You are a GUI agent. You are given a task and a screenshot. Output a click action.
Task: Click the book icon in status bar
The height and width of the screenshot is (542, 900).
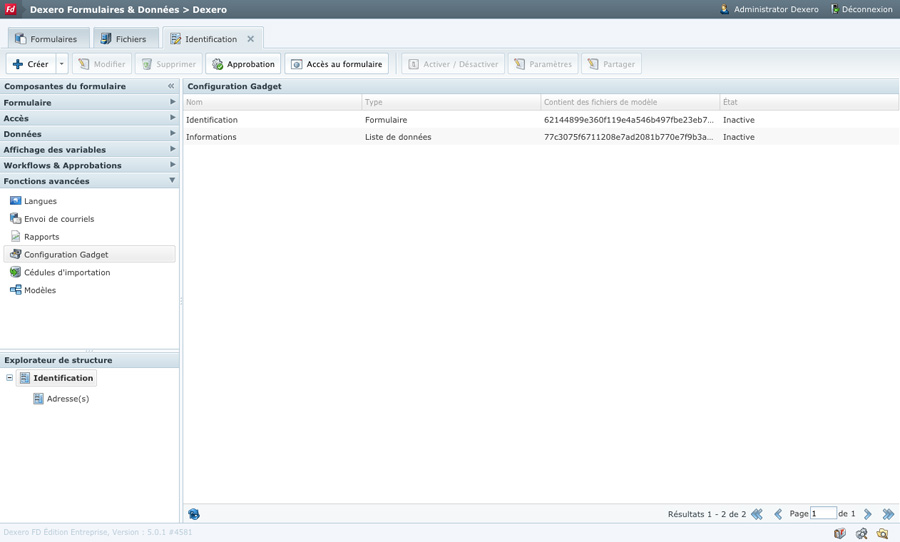[840, 533]
